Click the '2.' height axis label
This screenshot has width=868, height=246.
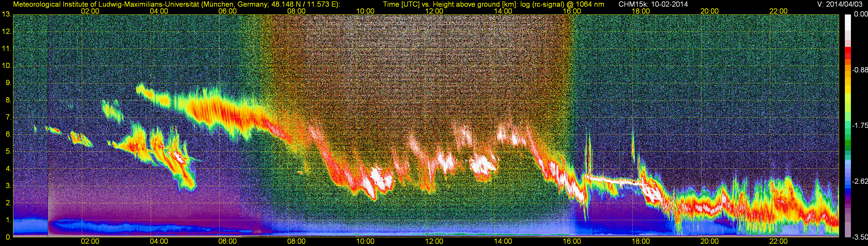(8, 203)
